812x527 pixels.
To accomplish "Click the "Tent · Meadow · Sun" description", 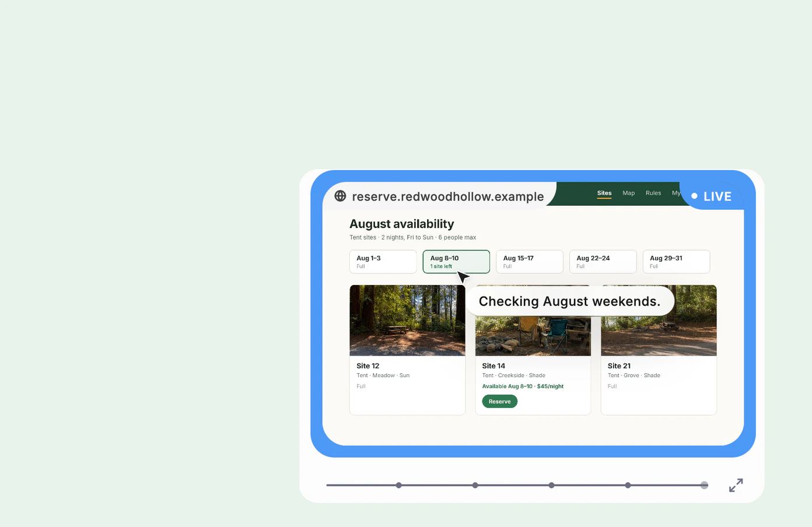I will [x=383, y=375].
